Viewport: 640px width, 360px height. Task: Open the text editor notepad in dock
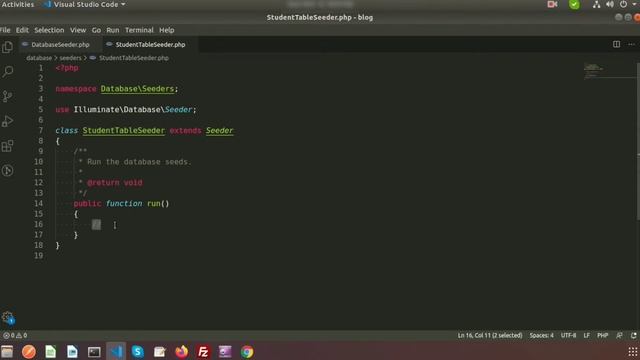click(160, 351)
